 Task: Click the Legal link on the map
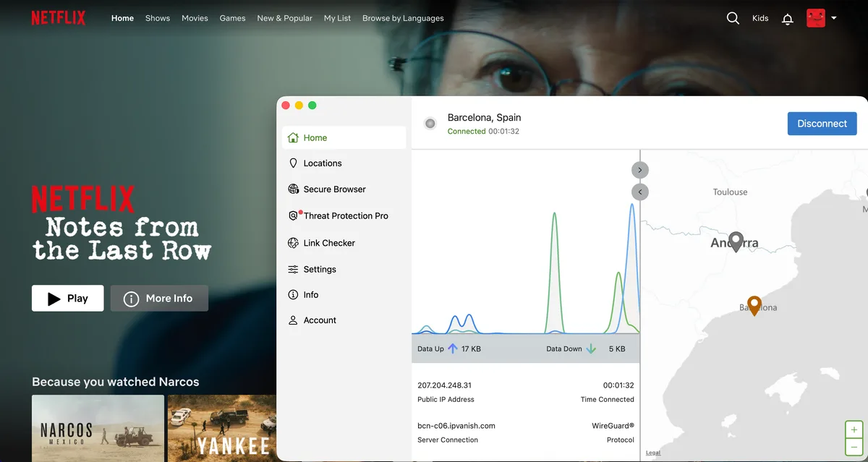[653, 453]
